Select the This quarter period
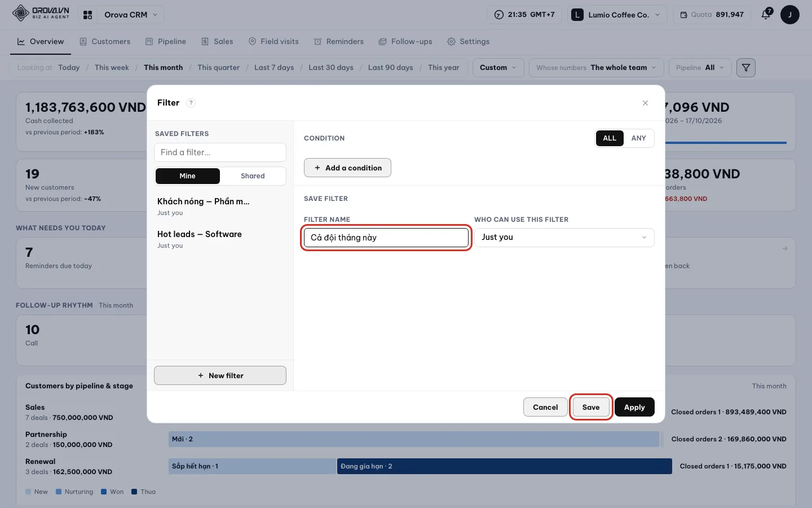This screenshot has height=508, width=812. click(x=218, y=68)
